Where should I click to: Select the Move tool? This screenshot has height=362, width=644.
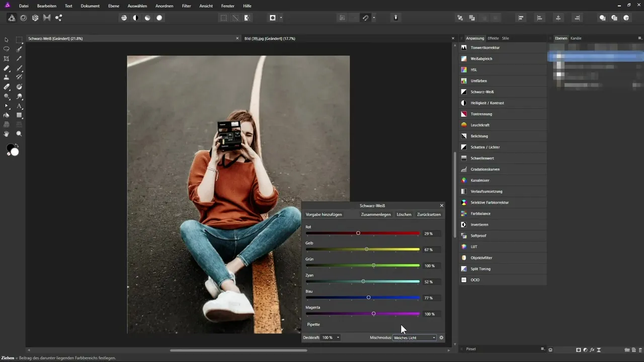coord(7,40)
